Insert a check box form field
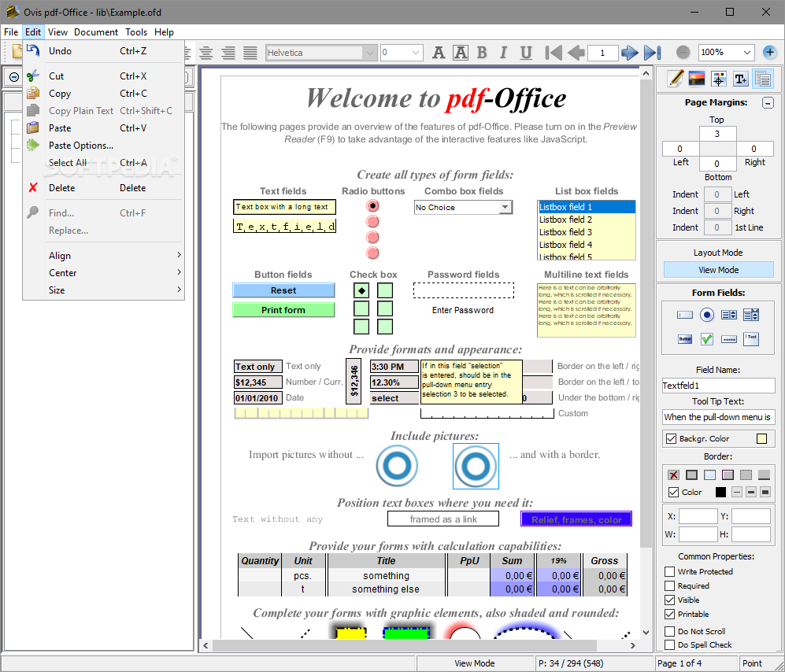785x672 pixels. pyautogui.click(x=707, y=338)
